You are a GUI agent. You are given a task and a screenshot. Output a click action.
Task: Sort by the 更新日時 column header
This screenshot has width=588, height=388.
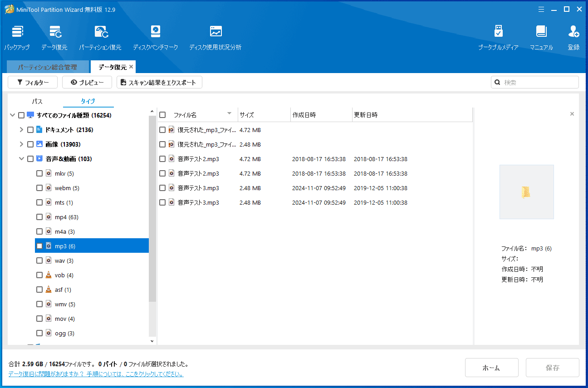(x=412, y=115)
